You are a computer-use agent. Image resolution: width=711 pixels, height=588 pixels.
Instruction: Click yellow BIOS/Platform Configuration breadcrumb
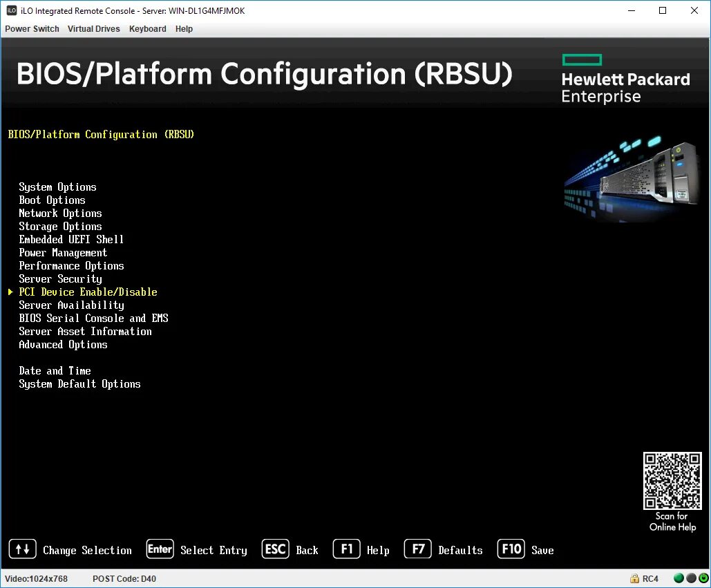pyautogui.click(x=101, y=134)
